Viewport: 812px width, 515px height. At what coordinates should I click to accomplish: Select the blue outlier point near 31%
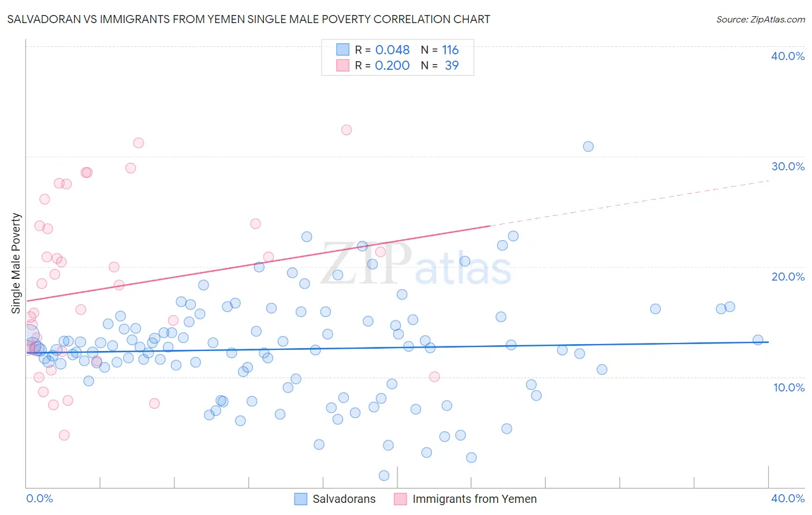tap(588, 147)
